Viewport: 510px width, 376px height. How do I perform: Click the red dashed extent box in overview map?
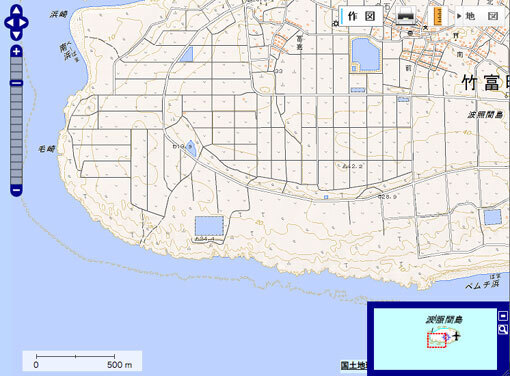click(x=437, y=340)
